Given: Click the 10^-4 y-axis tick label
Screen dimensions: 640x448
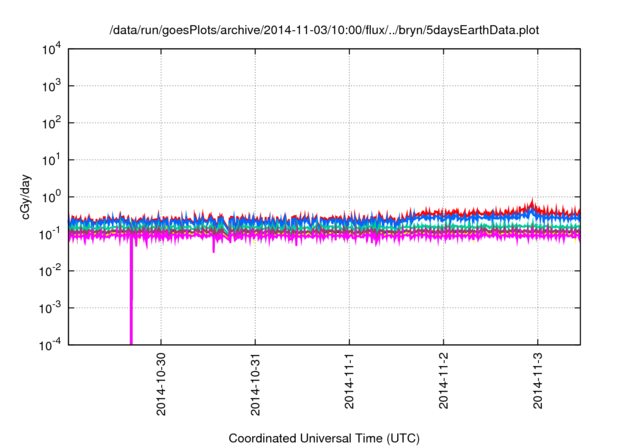Looking at the screenshot, I should [50, 345].
